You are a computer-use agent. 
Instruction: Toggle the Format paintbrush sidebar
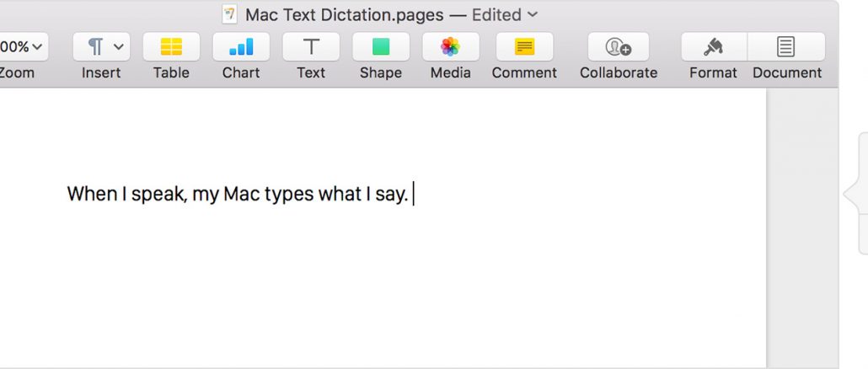coord(714,47)
